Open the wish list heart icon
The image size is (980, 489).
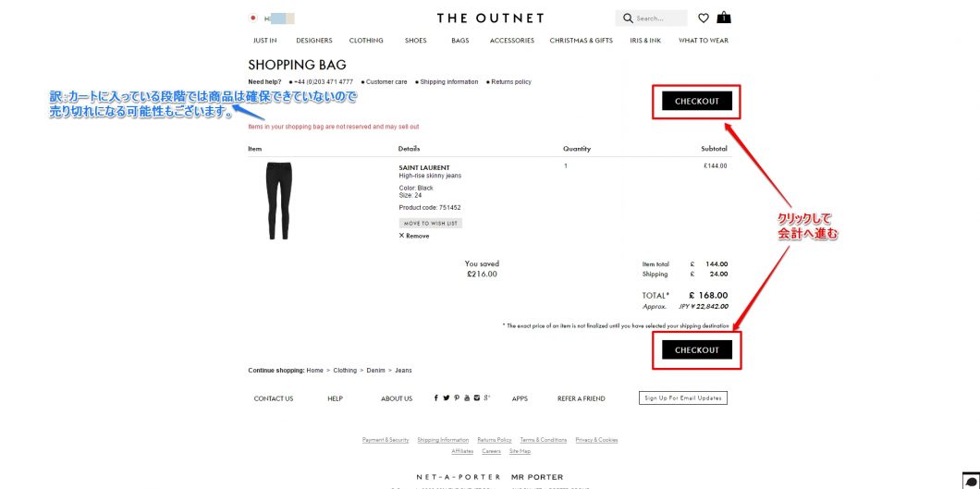pyautogui.click(x=704, y=18)
